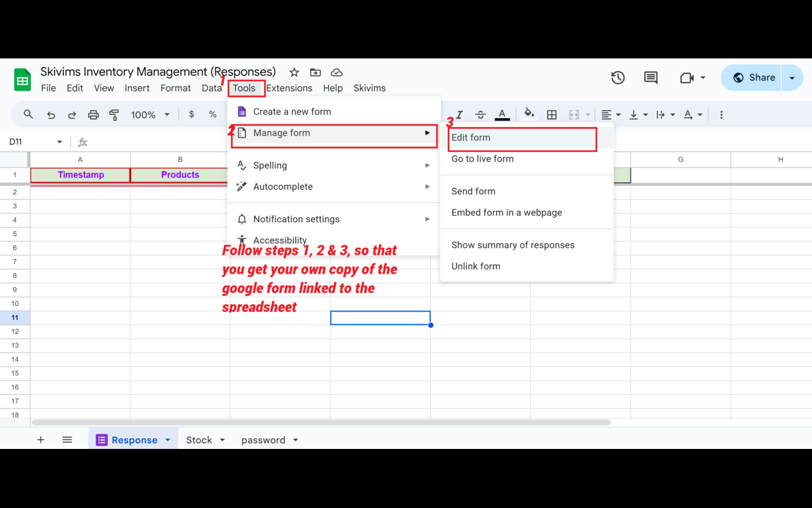812x508 pixels.
Task: Open the text color picker
Action: tap(502, 115)
